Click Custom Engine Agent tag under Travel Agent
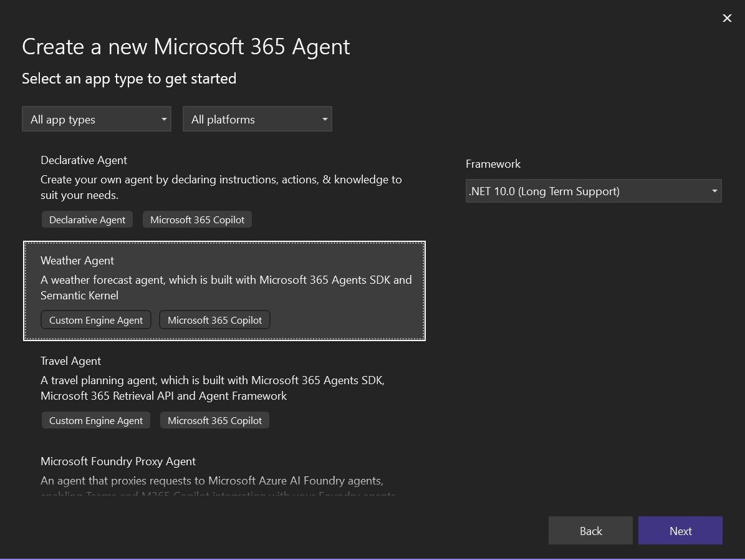745x560 pixels. click(x=96, y=420)
